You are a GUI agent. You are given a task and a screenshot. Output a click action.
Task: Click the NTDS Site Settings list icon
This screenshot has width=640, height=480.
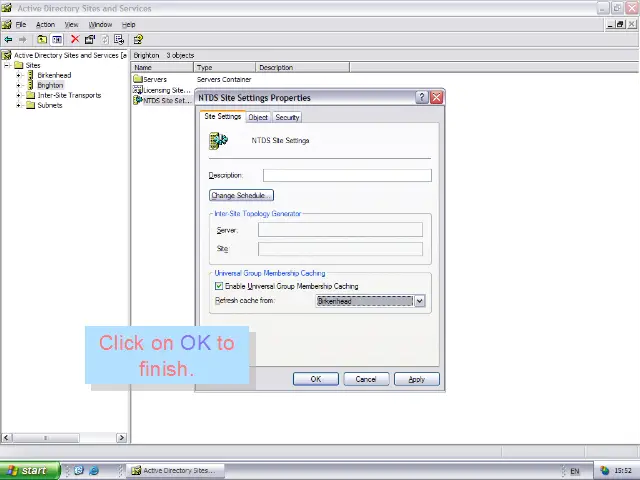(138, 100)
